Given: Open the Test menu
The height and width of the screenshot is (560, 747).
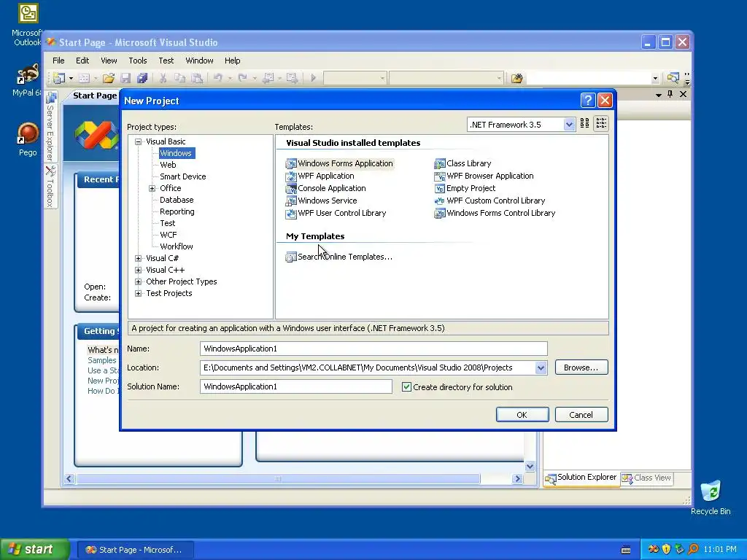Looking at the screenshot, I should click(166, 61).
